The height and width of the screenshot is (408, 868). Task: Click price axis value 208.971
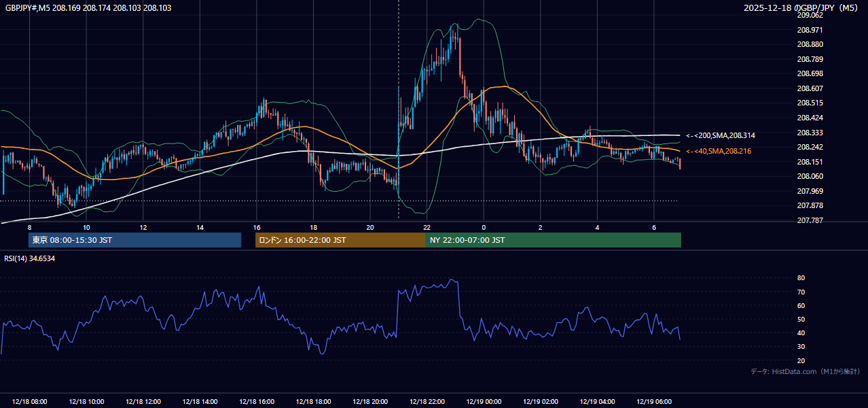click(810, 30)
